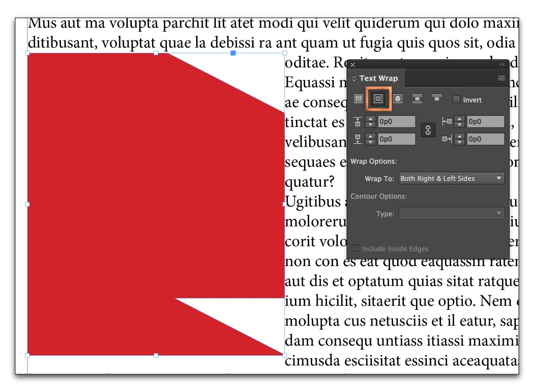Click the right offset icon
This screenshot has width=534, height=392.
point(447,139)
